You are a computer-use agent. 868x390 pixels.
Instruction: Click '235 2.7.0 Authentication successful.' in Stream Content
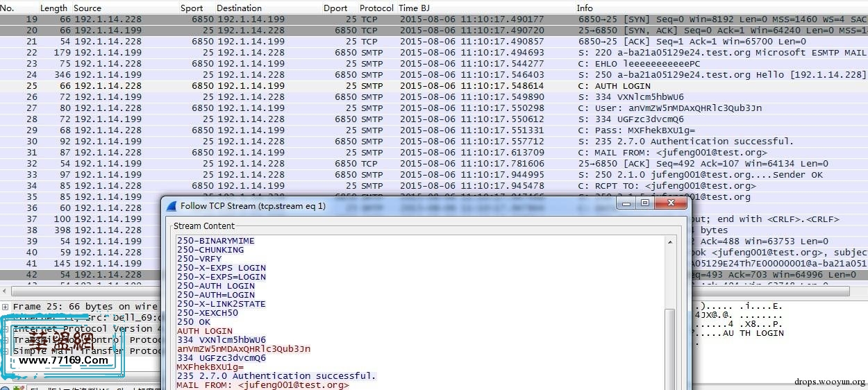pos(276,376)
